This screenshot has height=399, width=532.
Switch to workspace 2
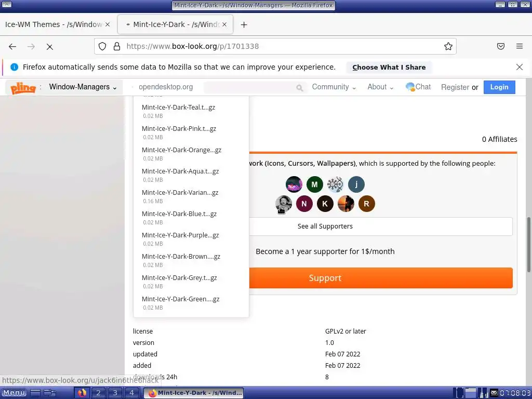point(98,393)
